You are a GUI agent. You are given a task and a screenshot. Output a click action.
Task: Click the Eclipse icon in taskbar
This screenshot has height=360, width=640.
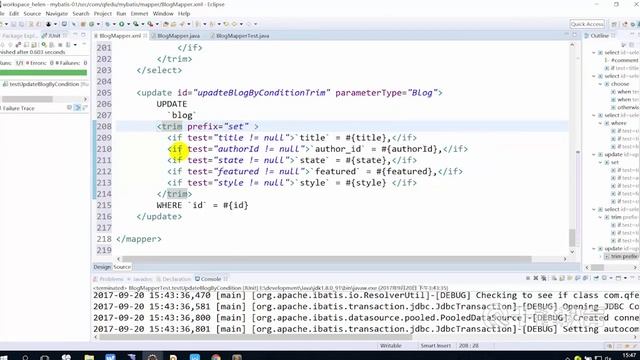[x=152, y=358]
